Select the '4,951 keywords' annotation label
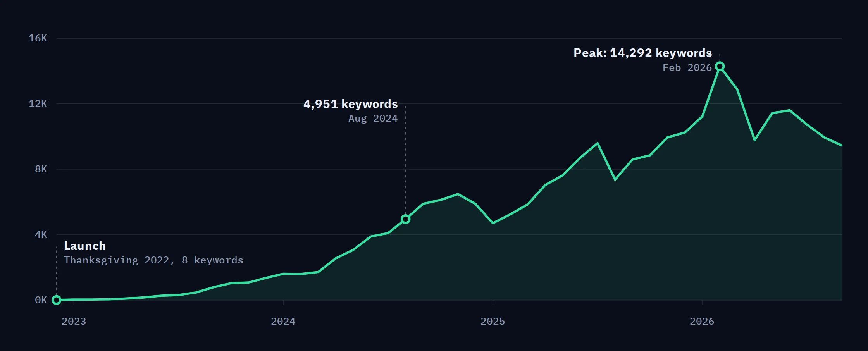This screenshot has height=351, width=868. pos(350,104)
